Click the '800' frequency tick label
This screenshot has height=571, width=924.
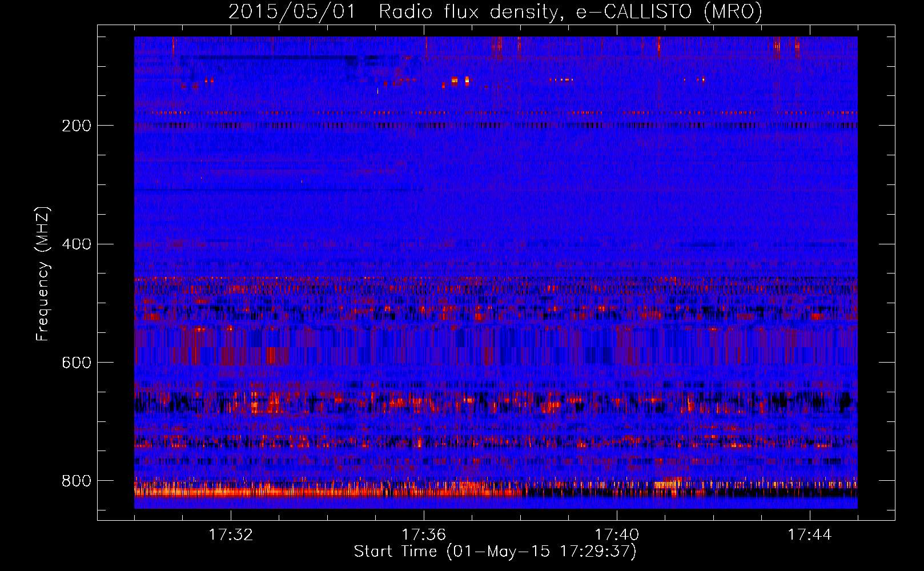77,481
